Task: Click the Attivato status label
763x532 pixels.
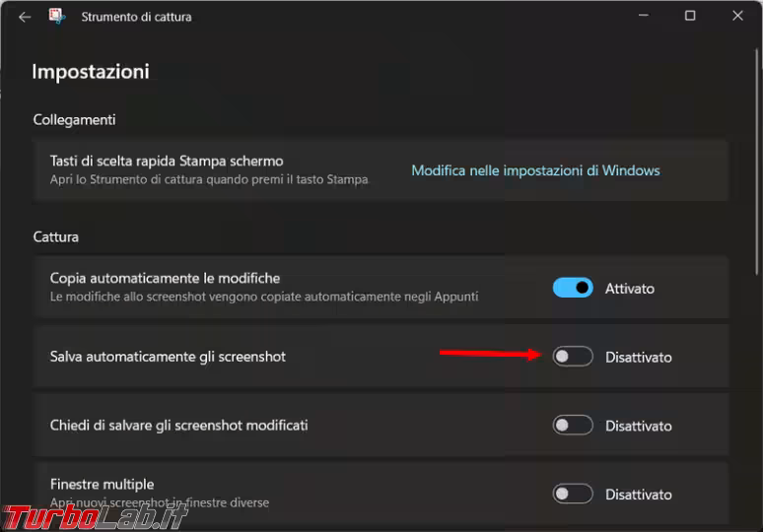Action: point(629,289)
